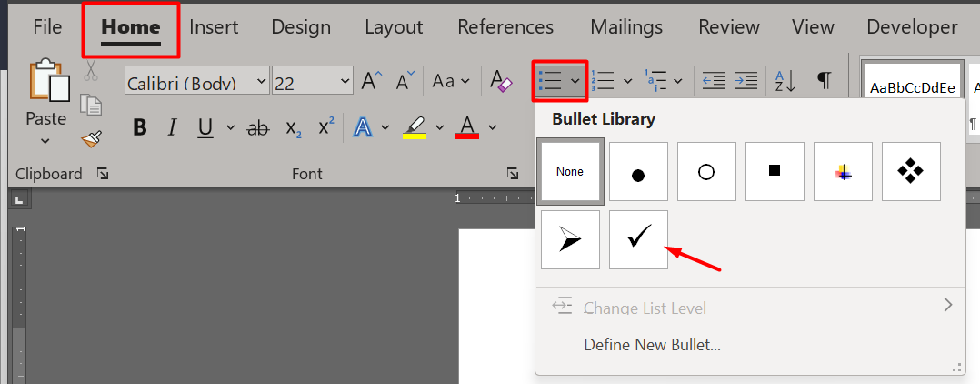
Task: Apply yellow text highlight color
Action: tap(415, 127)
